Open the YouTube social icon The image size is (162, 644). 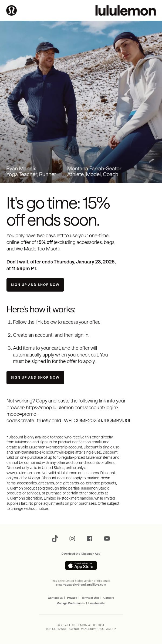click(107, 539)
